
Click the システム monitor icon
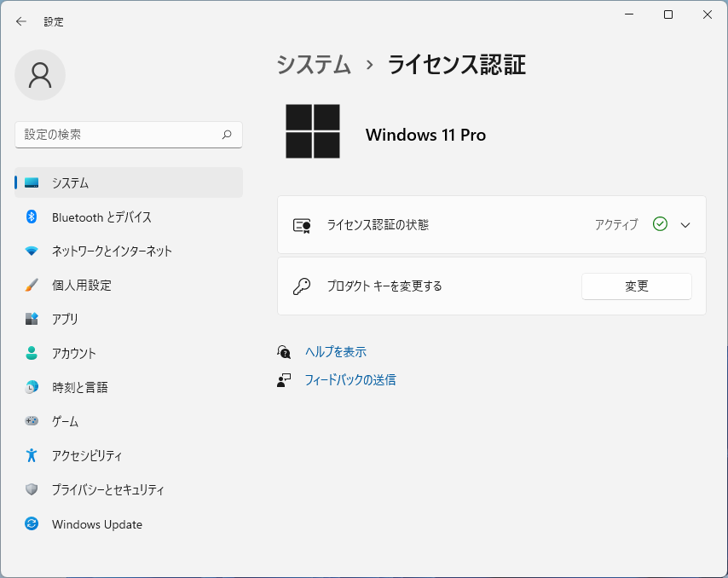tap(32, 182)
